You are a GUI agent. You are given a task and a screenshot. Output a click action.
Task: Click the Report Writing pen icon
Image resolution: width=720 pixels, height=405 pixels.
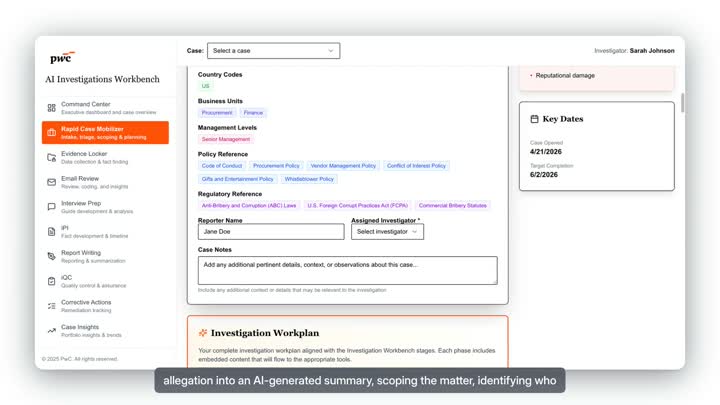coord(51,256)
